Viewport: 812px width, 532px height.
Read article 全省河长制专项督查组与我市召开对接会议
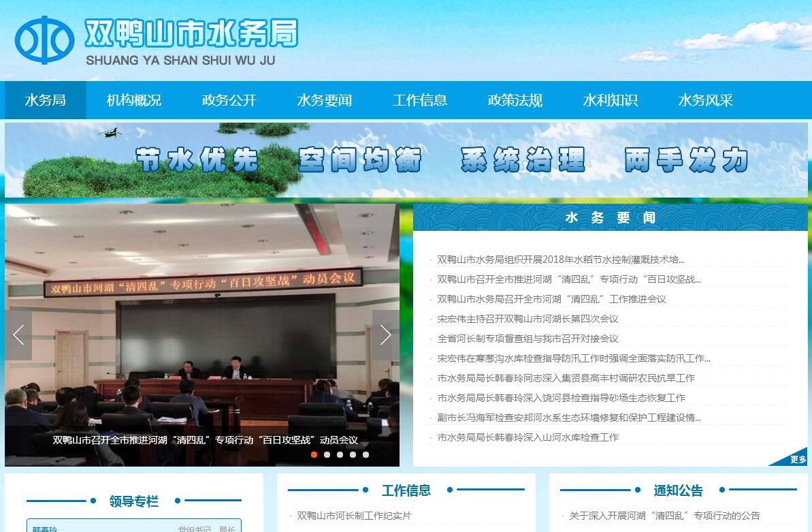pyautogui.click(x=527, y=339)
